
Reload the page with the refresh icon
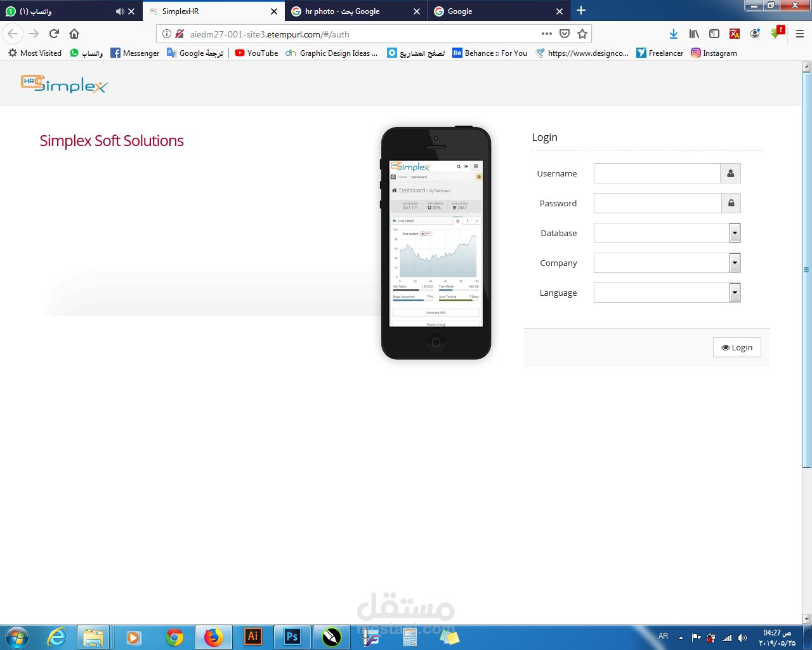54,34
